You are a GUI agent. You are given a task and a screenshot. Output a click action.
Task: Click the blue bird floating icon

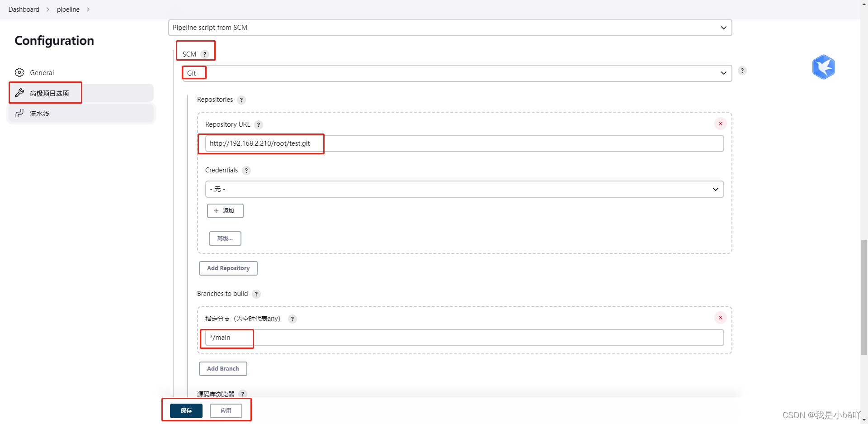coord(824,67)
